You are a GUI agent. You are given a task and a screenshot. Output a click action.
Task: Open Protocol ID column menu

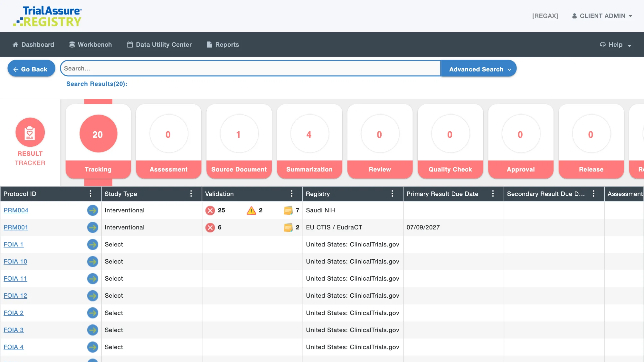click(90, 194)
